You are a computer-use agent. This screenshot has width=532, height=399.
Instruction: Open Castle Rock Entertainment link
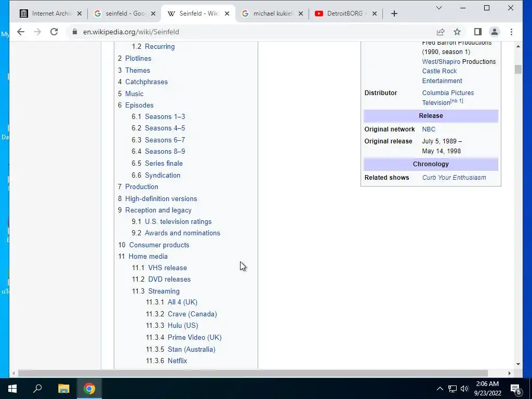[x=442, y=76]
